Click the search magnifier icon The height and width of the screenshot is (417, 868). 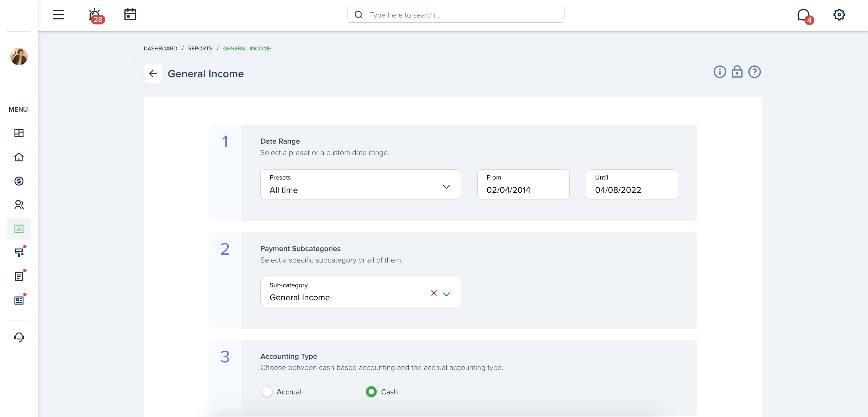[x=359, y=15]
